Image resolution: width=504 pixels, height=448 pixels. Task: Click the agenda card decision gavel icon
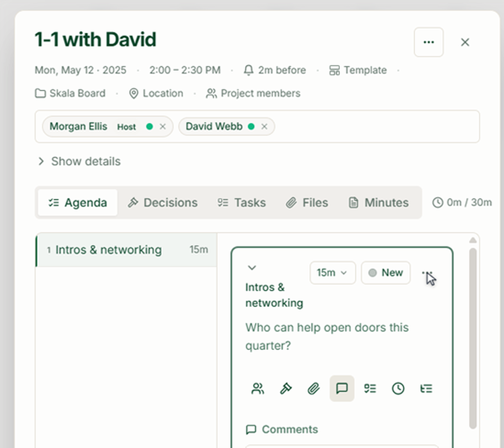pyautogui.click(x=286, y=389)
